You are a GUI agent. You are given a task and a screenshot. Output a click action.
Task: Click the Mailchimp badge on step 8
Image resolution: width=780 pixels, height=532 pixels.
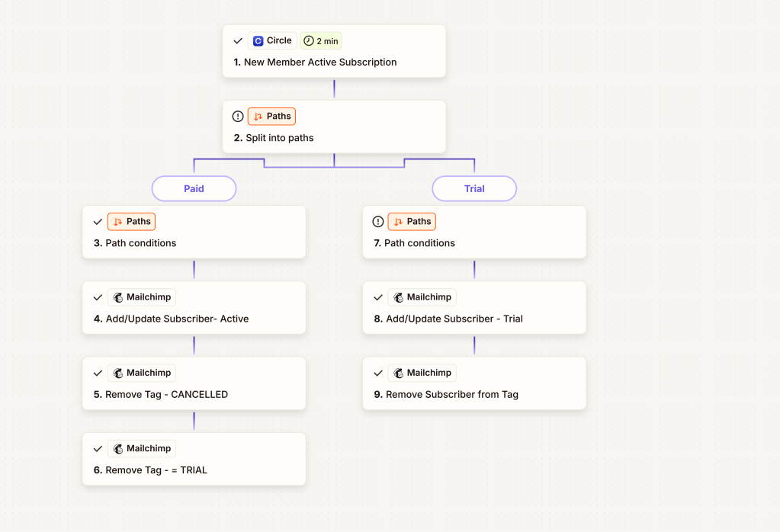point(422,297)
